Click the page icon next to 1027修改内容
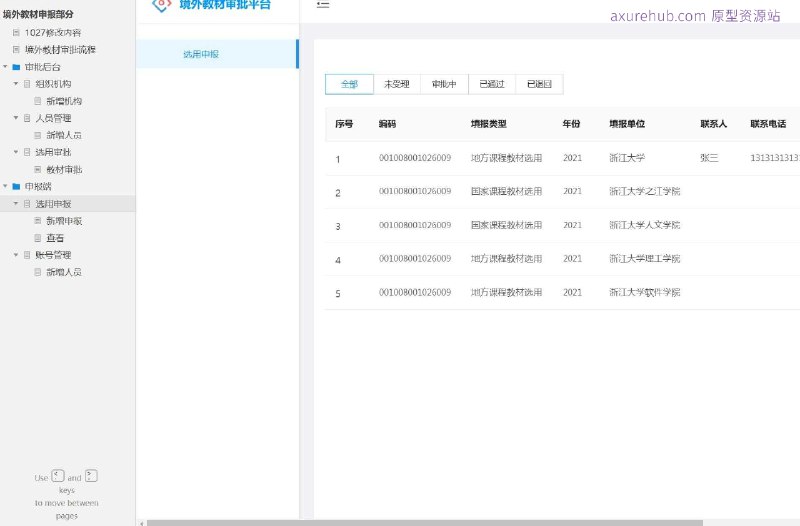Image resolution: width=800 pixels, height=526 pixels. (x=16, y=33)
